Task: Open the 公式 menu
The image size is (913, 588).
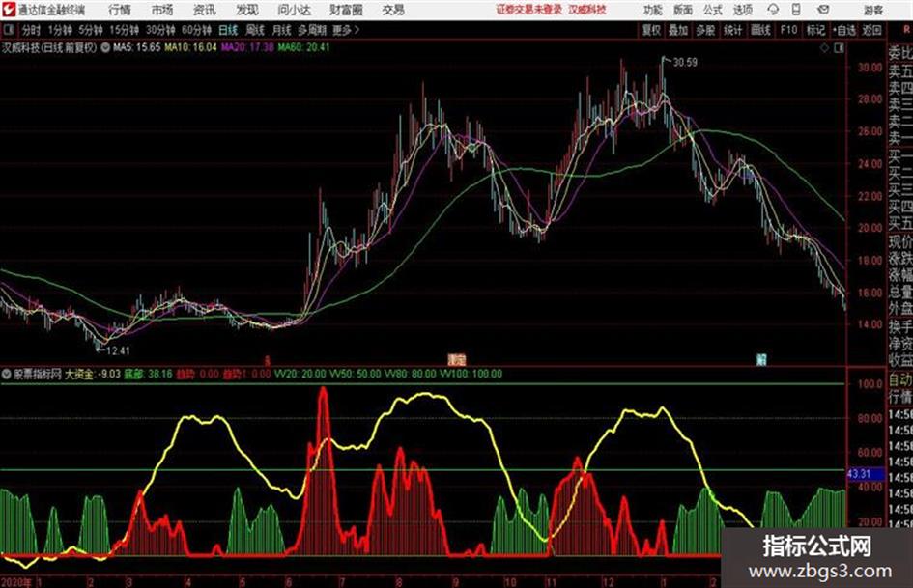Action: (x=713, y=10)
